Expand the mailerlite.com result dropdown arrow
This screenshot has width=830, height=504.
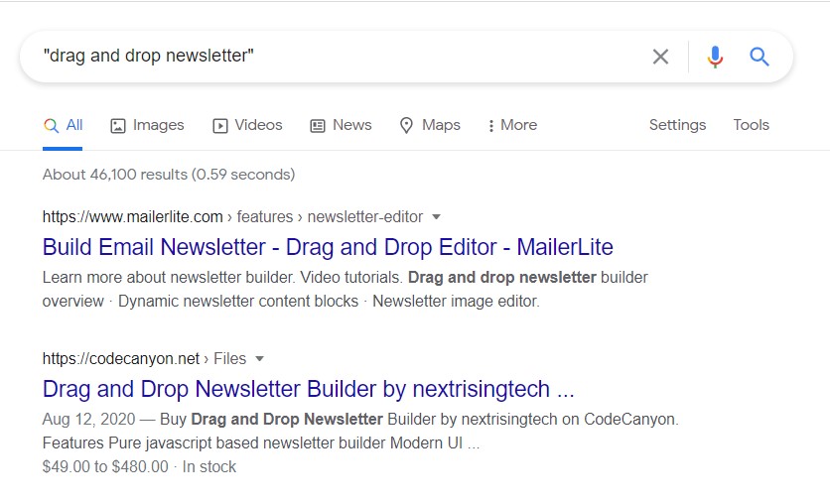coord(437,217)
